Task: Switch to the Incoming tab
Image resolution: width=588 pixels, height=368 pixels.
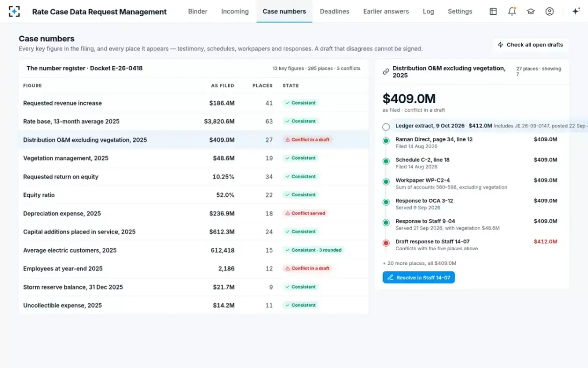Action: [235, 11]
